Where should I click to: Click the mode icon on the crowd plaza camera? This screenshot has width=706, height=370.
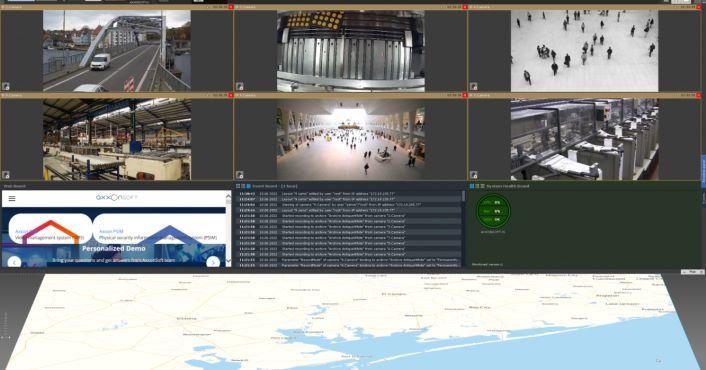coord(474,86)
